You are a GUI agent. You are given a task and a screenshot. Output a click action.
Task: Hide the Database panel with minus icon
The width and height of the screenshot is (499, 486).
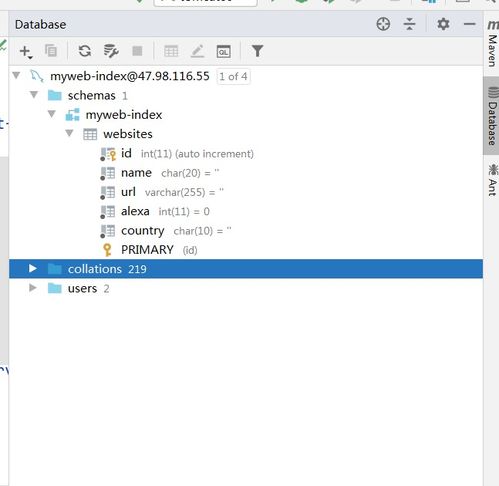469,24
